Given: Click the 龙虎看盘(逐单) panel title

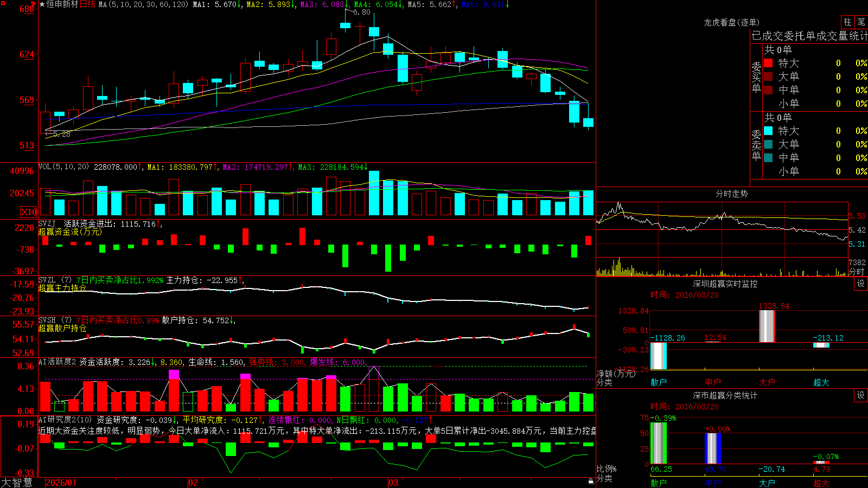Looking at the screenshot, I should [x=731, y=22].
